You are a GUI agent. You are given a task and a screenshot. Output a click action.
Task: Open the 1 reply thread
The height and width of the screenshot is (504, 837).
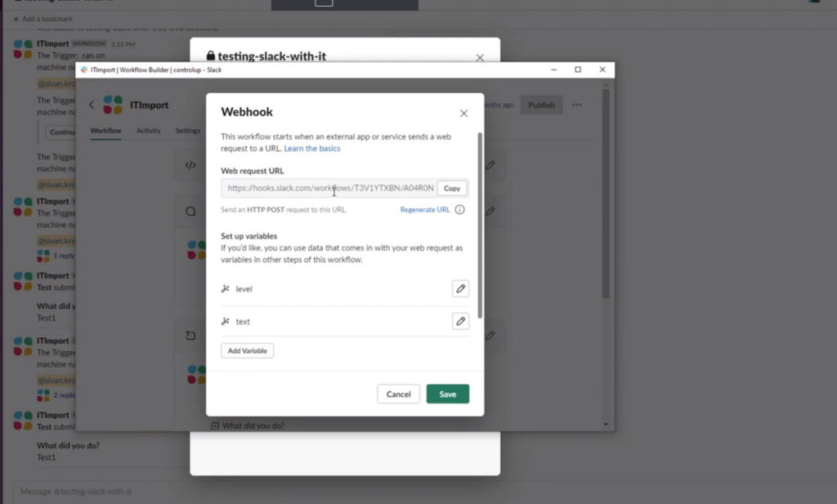(64, 256)
